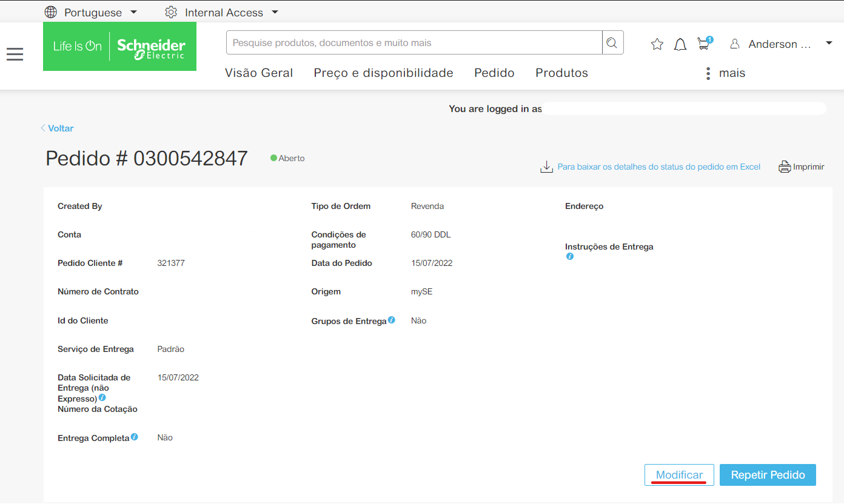Expand the Portuguese language dropdown
844x504 pixels.
click(x=134, y=12)
